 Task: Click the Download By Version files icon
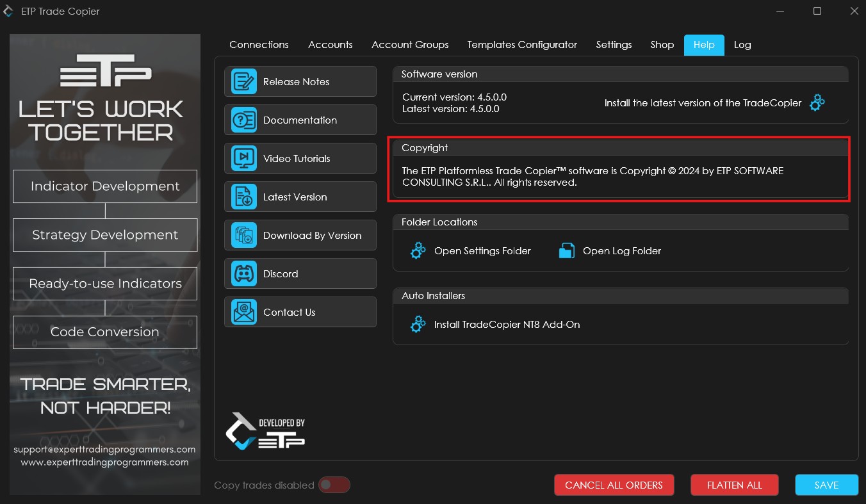(243, 236)
